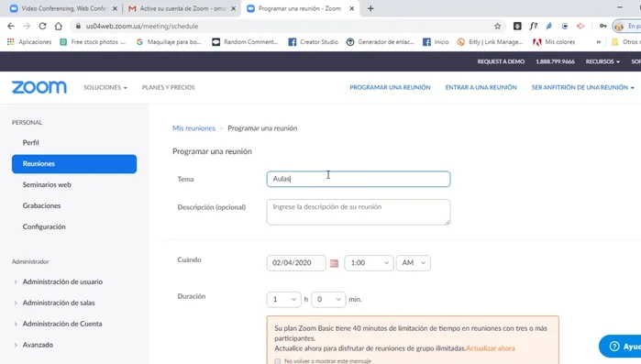The image size is (641, 364).
Task: Open Seminarios web in the sidebar
Action: pyautogui.click(x=47, y=184)
